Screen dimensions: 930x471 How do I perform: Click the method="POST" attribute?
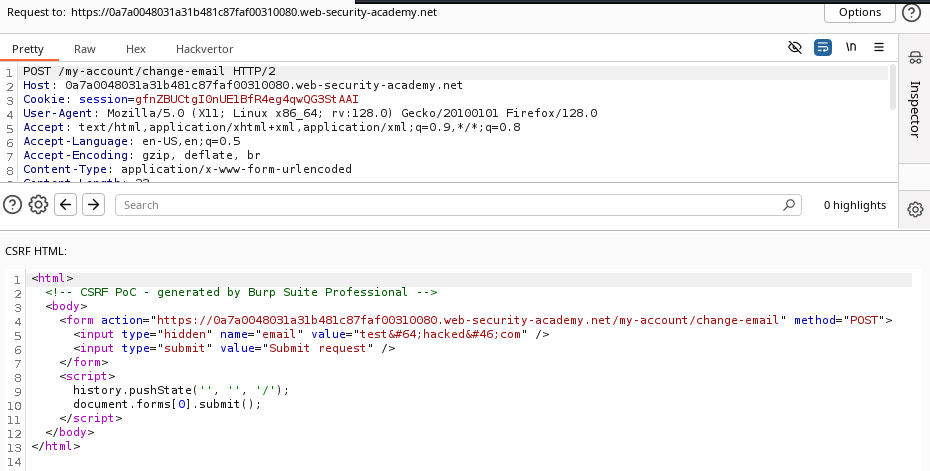pyautogui.click(x=839, y=320)
